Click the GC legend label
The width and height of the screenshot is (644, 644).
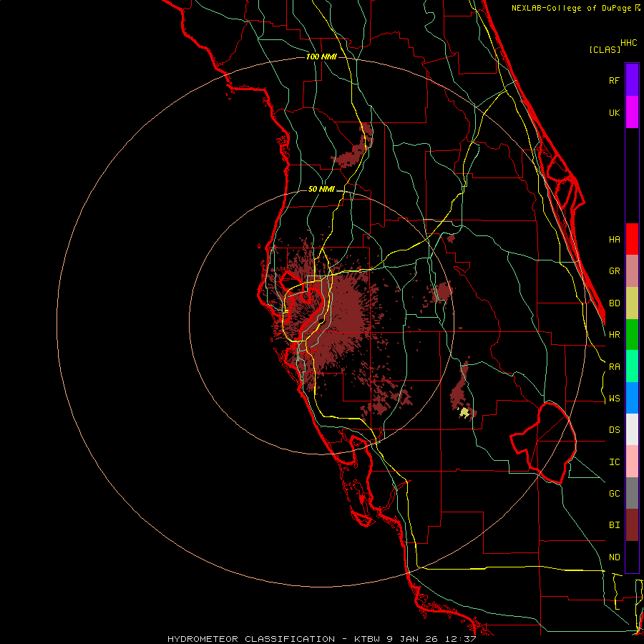click(614, 494)
